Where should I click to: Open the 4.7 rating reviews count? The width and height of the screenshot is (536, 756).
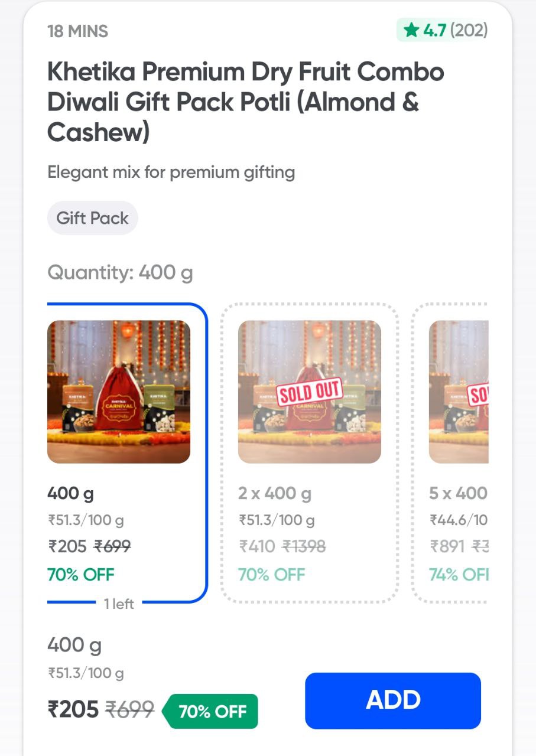click(468, 30)
